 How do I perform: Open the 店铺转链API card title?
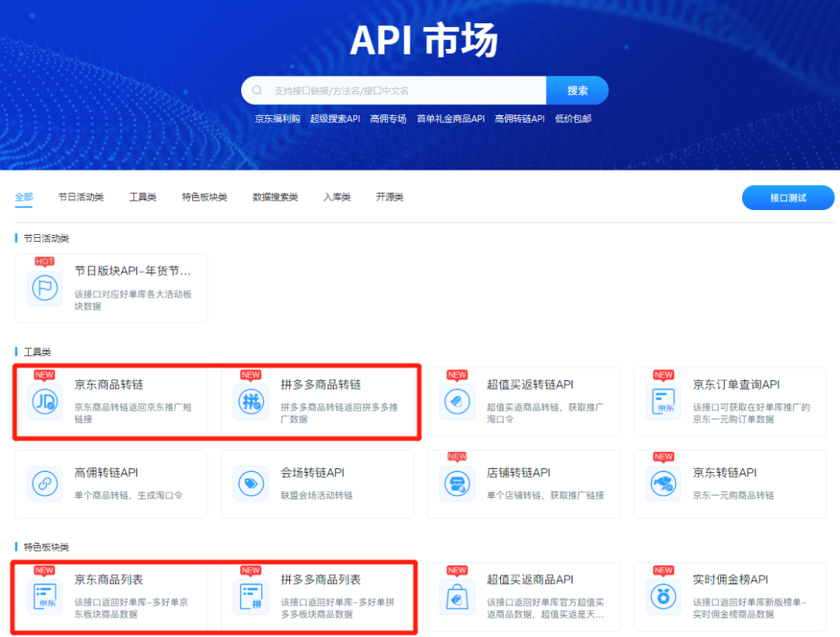tap(519, 473)
